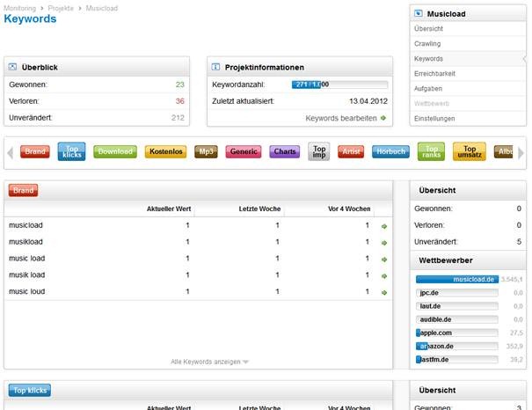Open details arrow for music loud row
Image resolution: width=532 pixels, height=410 pixels.
coord(384,292)
